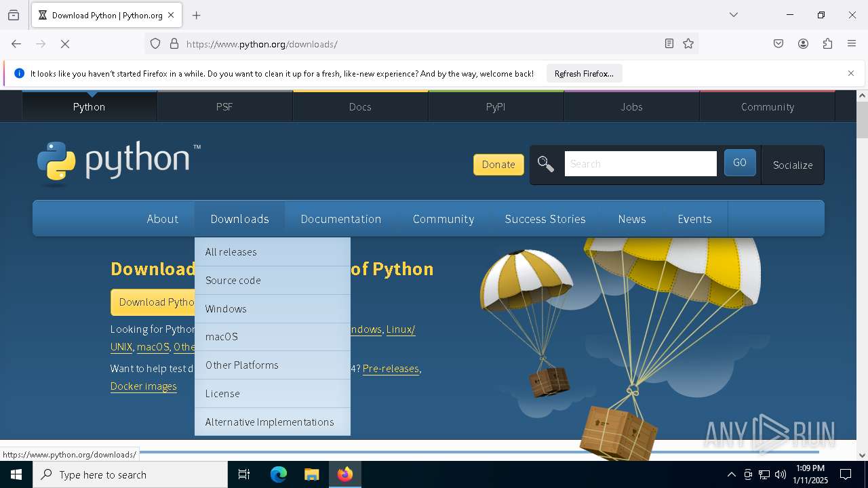Focus the site Search field
The width and height of the screenshot is (868, 488).
tap(641, 164)
